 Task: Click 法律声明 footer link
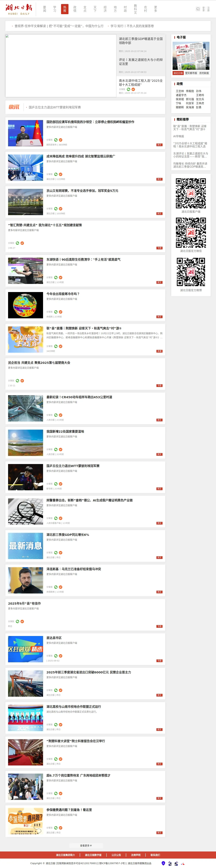136,855
